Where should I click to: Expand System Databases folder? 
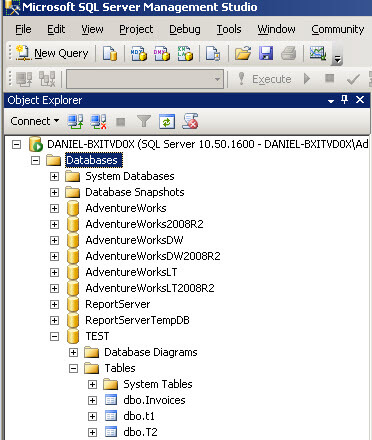click(54, 176)
